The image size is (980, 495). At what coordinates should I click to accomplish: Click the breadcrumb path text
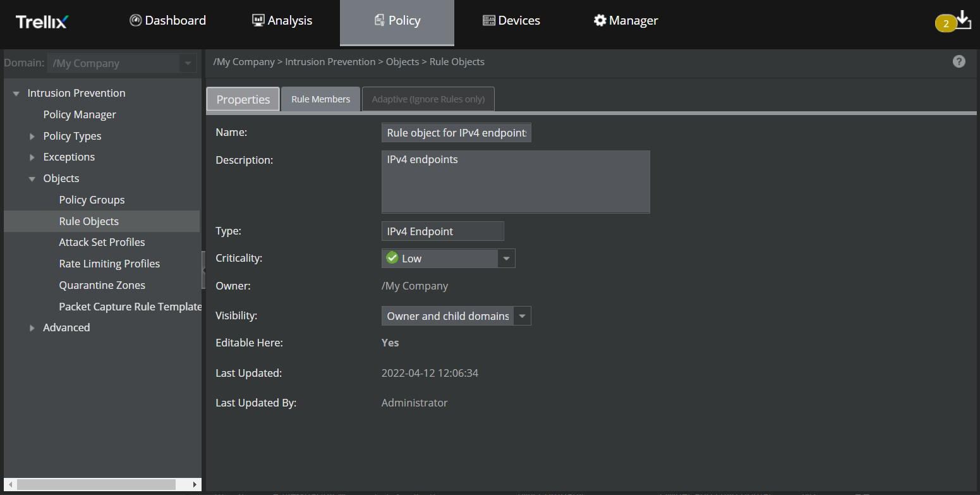click(x=349, y=62)
